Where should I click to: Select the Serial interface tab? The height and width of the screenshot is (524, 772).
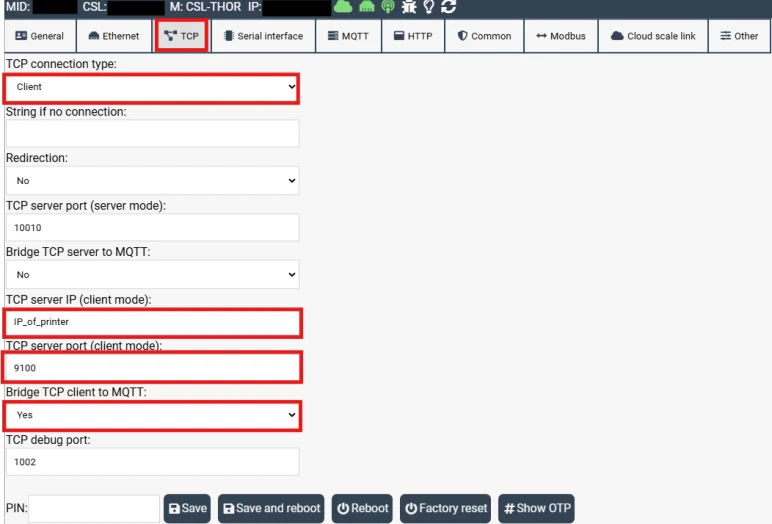(x=263, y=36)
